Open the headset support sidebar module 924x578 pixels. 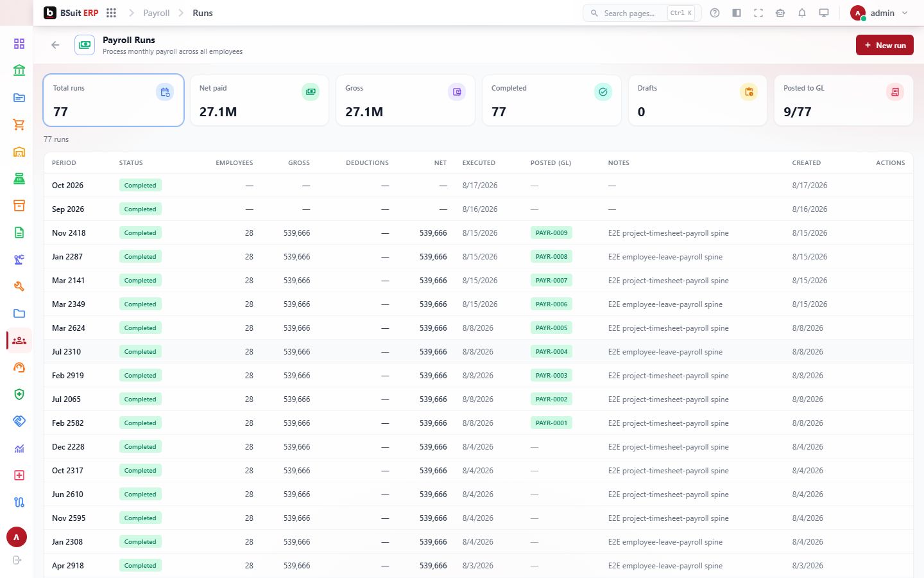[x=19, y=367]
